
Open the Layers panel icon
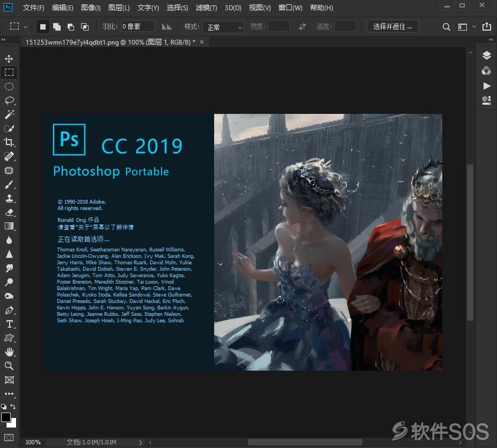(x=487, y=55)
